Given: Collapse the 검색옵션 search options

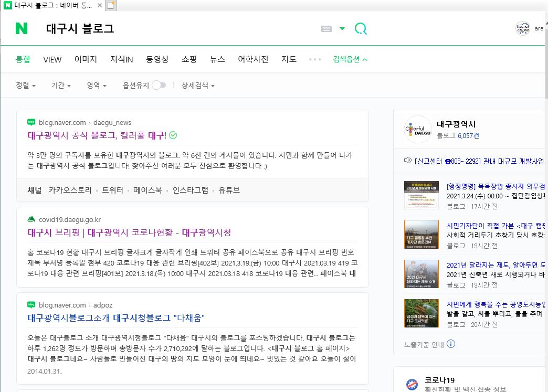Looking at the screenshot, I should (350, 59).
